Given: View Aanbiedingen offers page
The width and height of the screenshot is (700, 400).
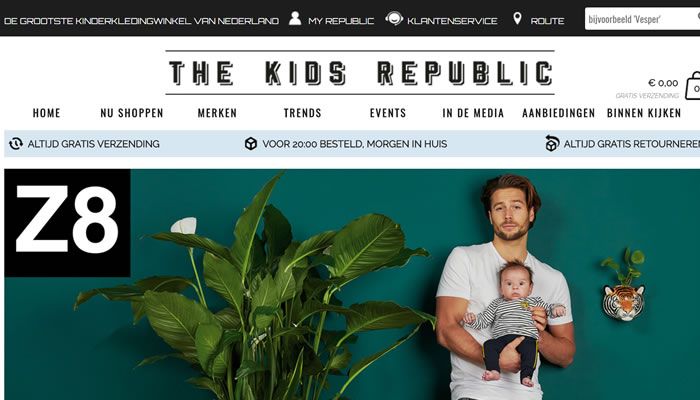Looking at the screenshot, I should tap(558, 113).
